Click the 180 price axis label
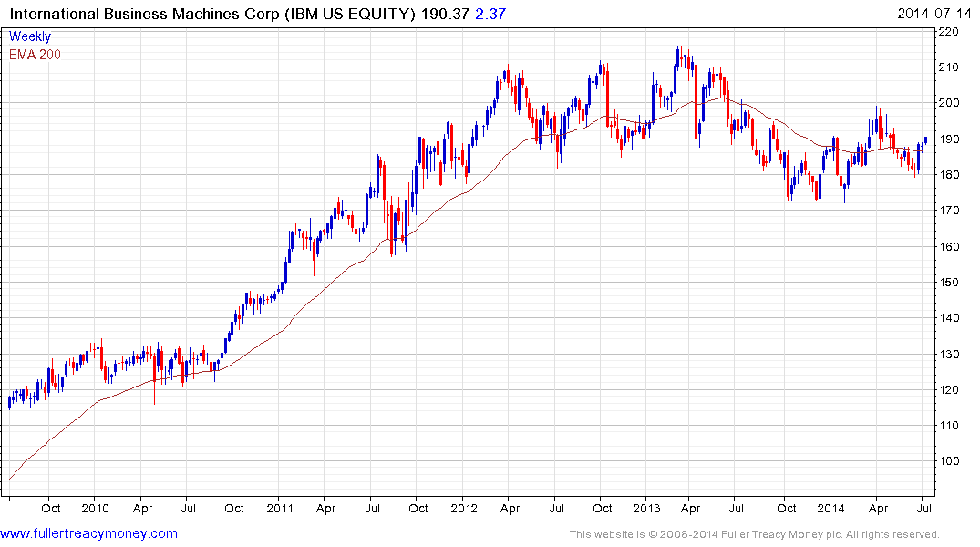The image size is (980, 547). 948,174
